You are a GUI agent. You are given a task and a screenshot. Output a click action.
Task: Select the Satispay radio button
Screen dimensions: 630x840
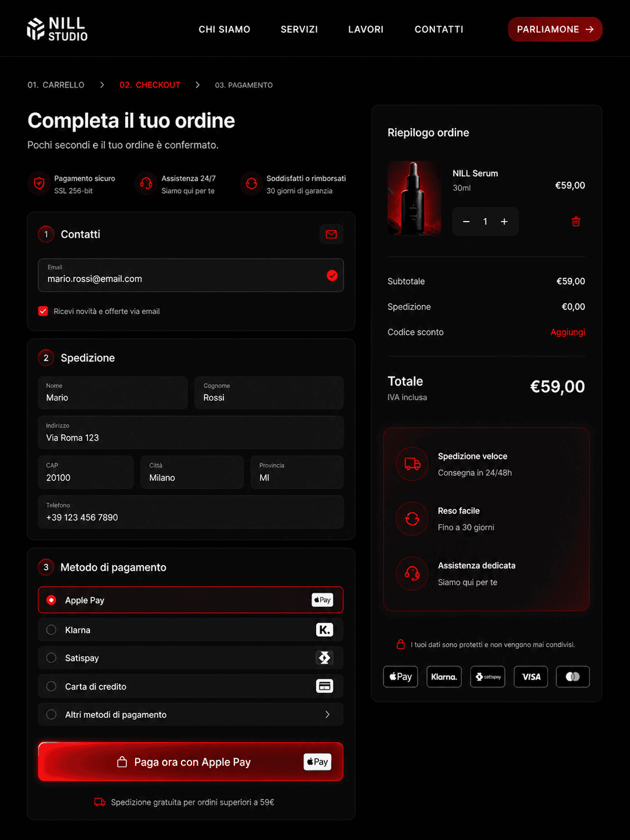point(52,658)
